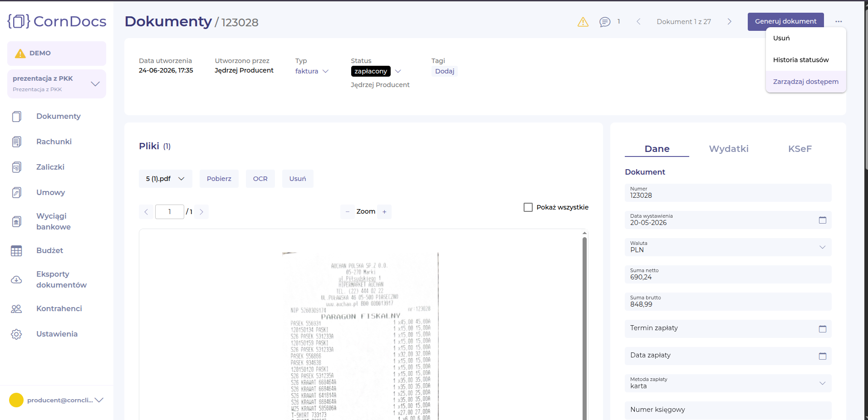The image size is (868, 420).
Task: Open Rachunki in the sidebar
Action: tap(54, 142)
